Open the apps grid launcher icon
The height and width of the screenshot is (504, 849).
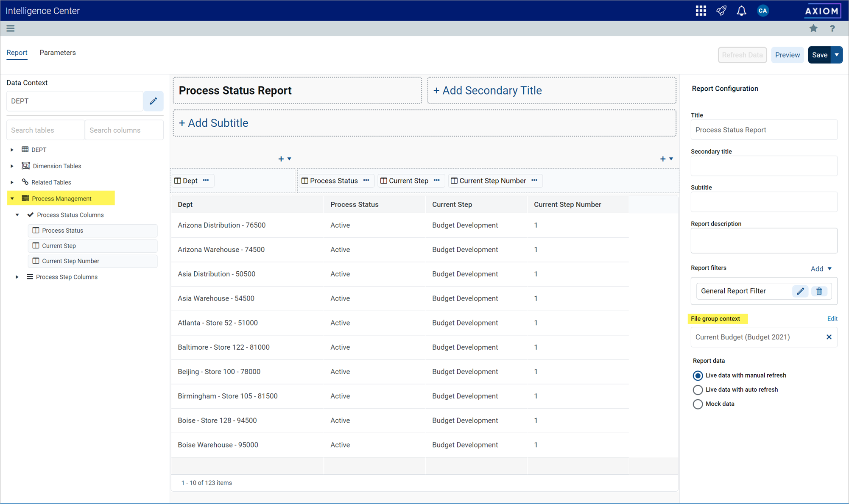click(701, 11)
